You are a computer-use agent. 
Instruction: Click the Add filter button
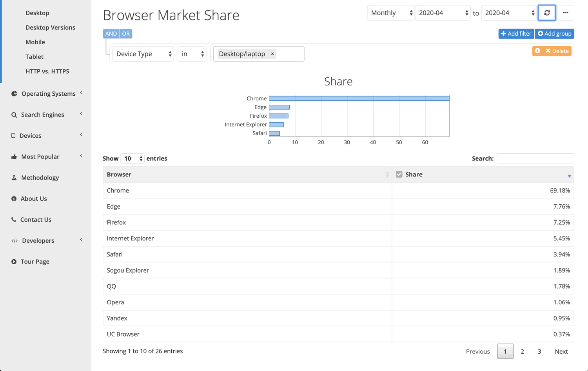click(x=516, y=33)
